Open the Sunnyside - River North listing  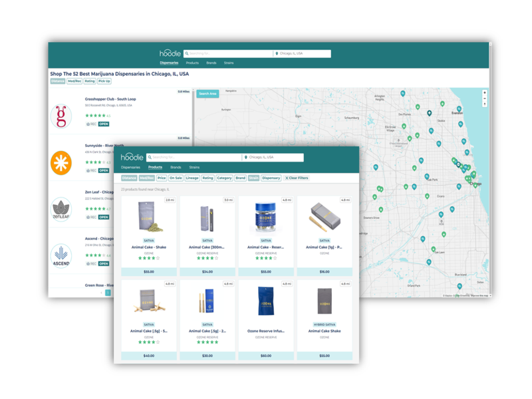[104, 146]
